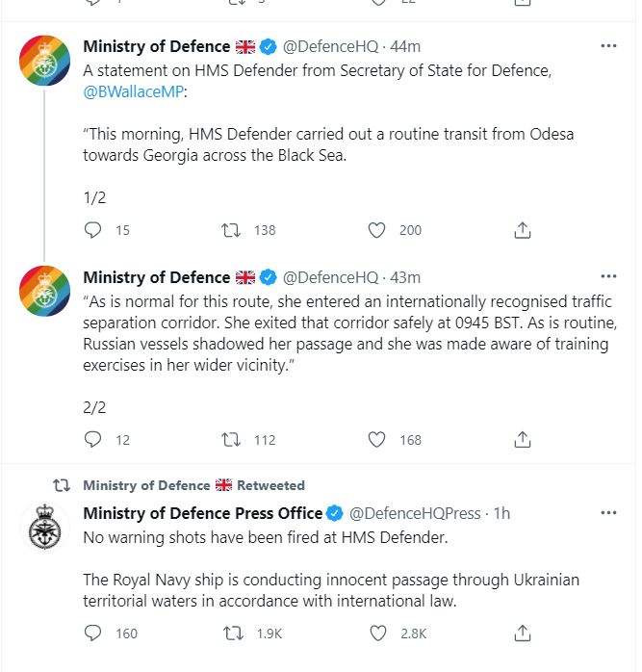View the Ministry of Defence Press Office crest avatar
This screenshot has width=642, height=672.
[x=45, y=527]
